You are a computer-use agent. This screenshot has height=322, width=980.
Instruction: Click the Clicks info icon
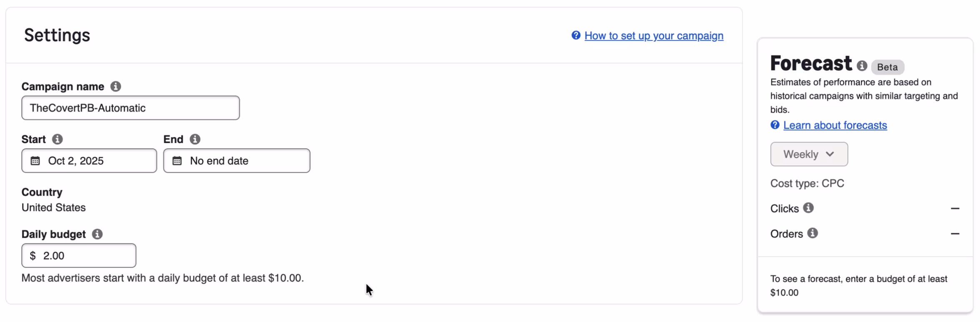tap(808, 208)
